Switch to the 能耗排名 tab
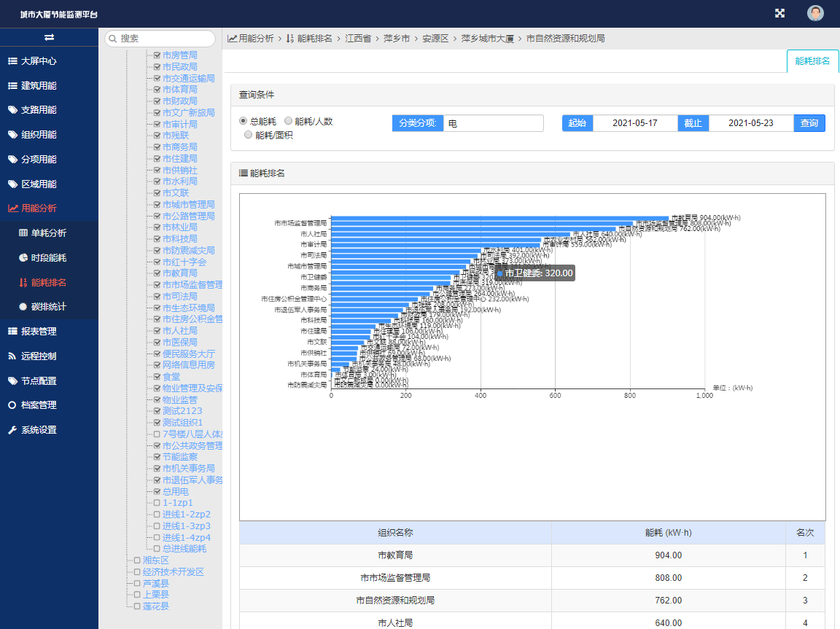Image resolution: width=840 pixels, height=629 pixels. (812, 61)
